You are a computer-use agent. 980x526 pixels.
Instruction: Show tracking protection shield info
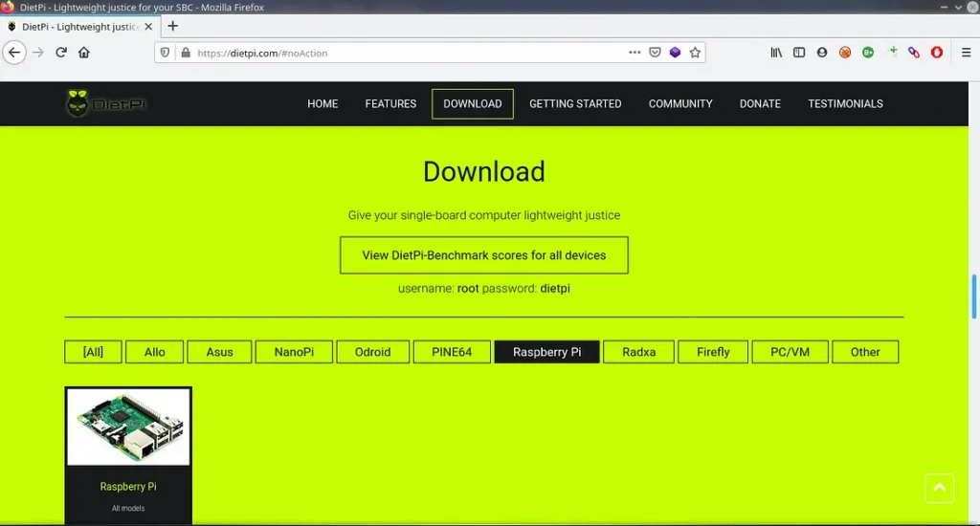(165, 53)
